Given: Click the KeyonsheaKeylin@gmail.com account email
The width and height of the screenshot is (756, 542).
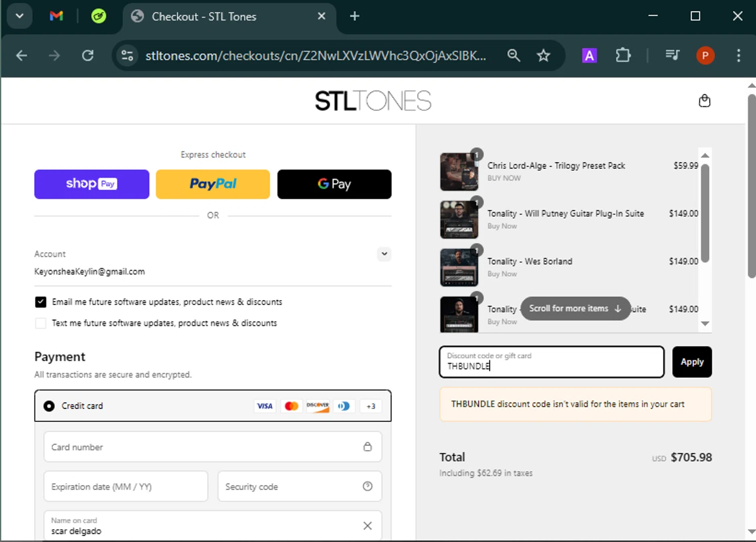Looking at the screenshot, I should pyautogui.click(x=90, y=272).
